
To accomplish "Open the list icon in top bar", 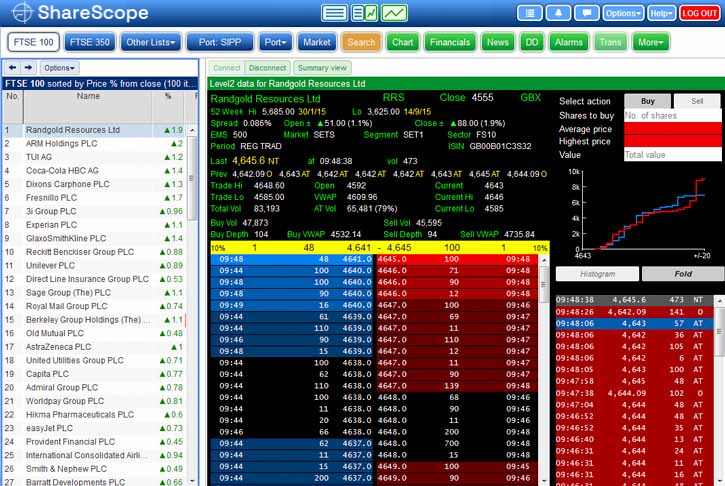I will (530, 13).
